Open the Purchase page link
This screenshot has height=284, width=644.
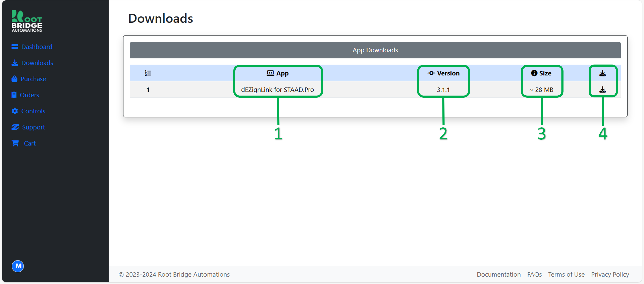coord(33,79)
